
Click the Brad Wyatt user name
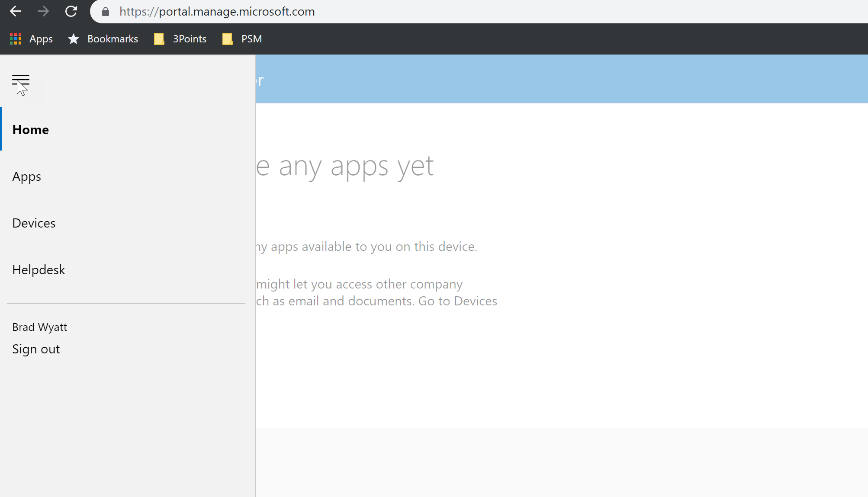coord(39,327)
